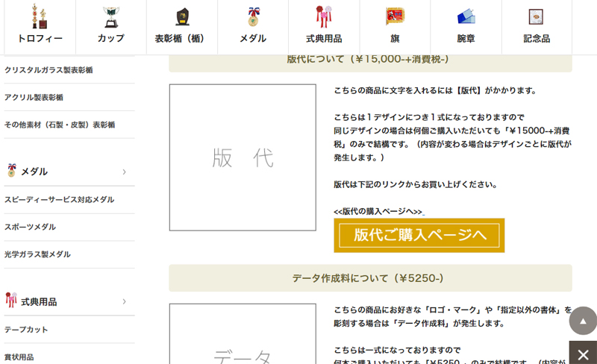Select the award shield (表彰楯) icon
Viewport: 597px width, 364px height.
coord(181,16)
